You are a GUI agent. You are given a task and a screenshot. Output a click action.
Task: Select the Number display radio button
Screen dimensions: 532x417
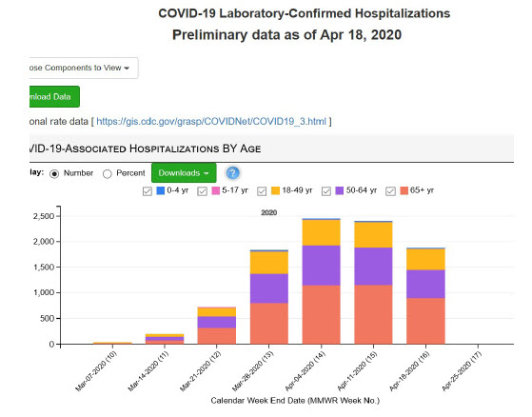[x=54, y=173]
